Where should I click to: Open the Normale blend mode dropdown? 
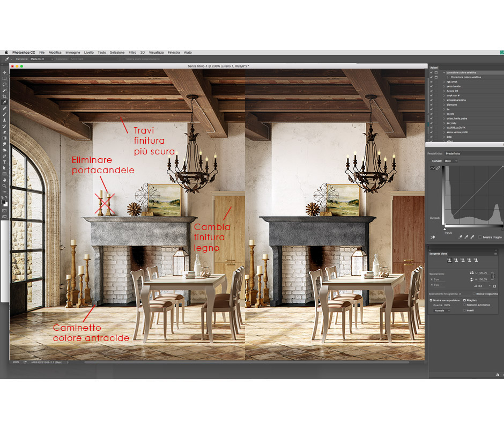click(x=441, y=310)
